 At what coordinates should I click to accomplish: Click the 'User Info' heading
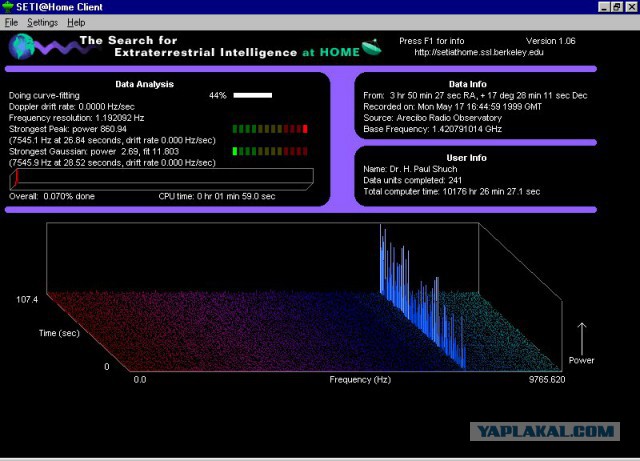[466, 158]
